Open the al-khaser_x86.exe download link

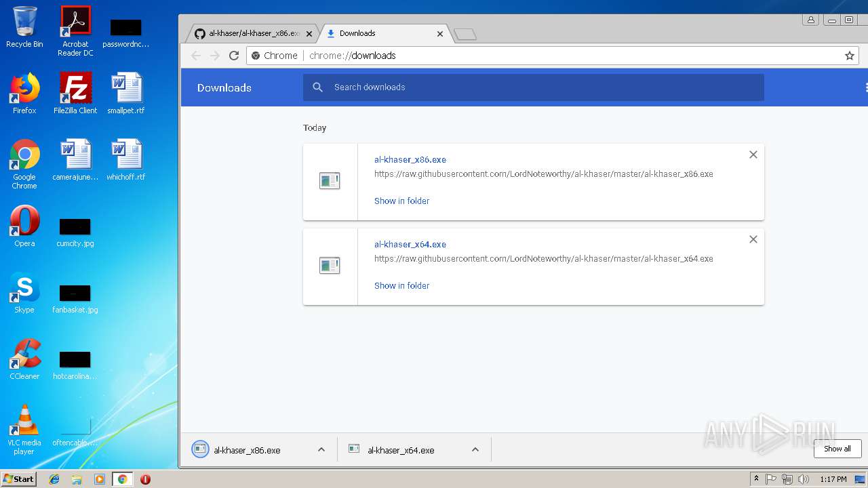410,160
